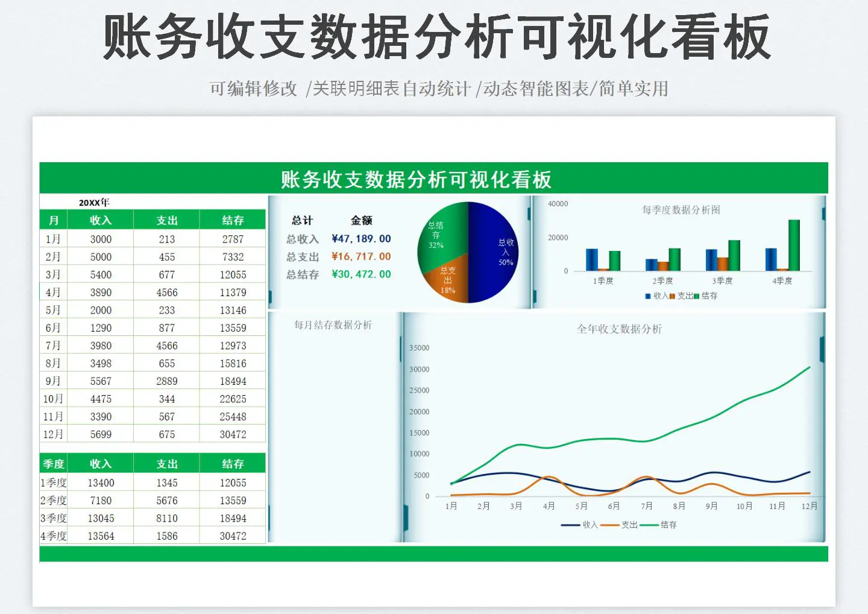Select the 3季度 expense cell showing 8110

tap(167, 519)
